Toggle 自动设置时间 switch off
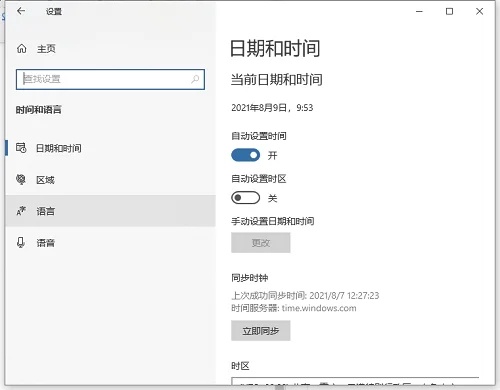 pos(246,155)
